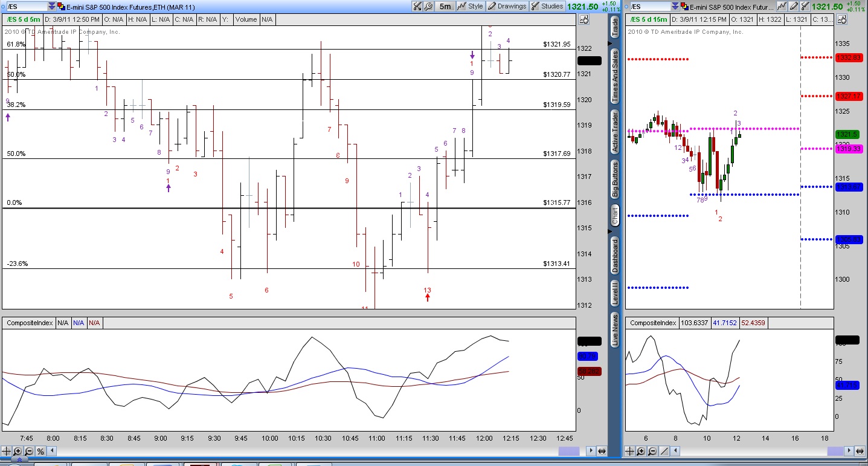868x466 pixels.
Task: Zoom in on left chart
Action: [18, 451]
